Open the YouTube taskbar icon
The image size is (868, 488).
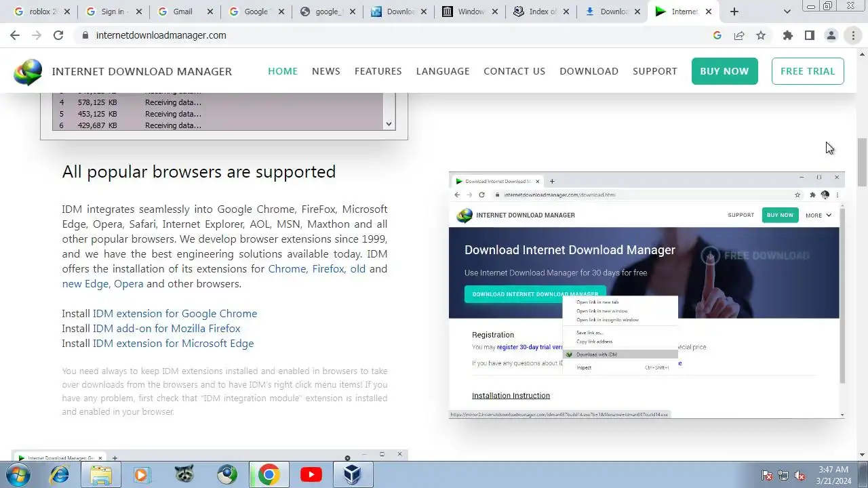pyautogui.click(x=311, y=475)
